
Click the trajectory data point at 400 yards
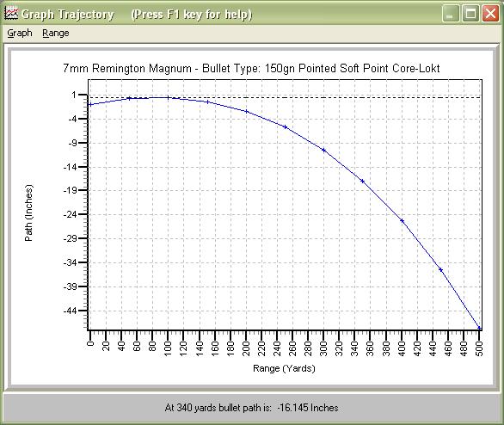click(402, 220)
